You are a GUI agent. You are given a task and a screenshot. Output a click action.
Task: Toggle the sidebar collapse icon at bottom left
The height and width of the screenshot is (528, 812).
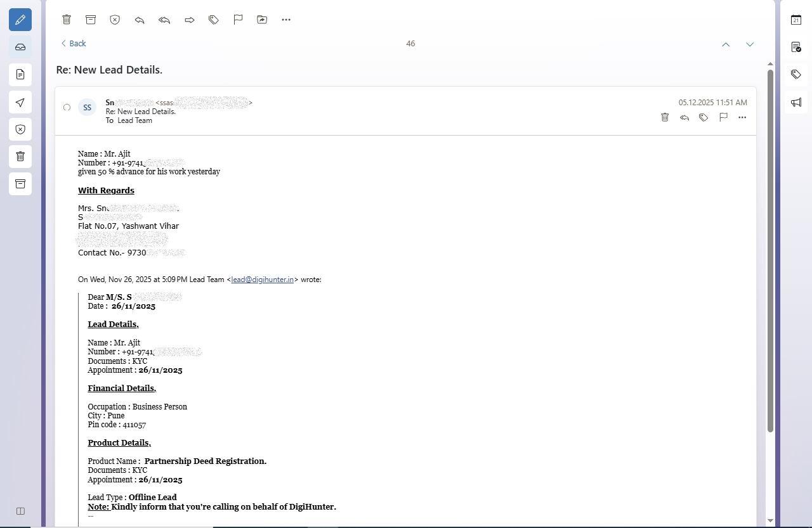(x=20, y=511)
